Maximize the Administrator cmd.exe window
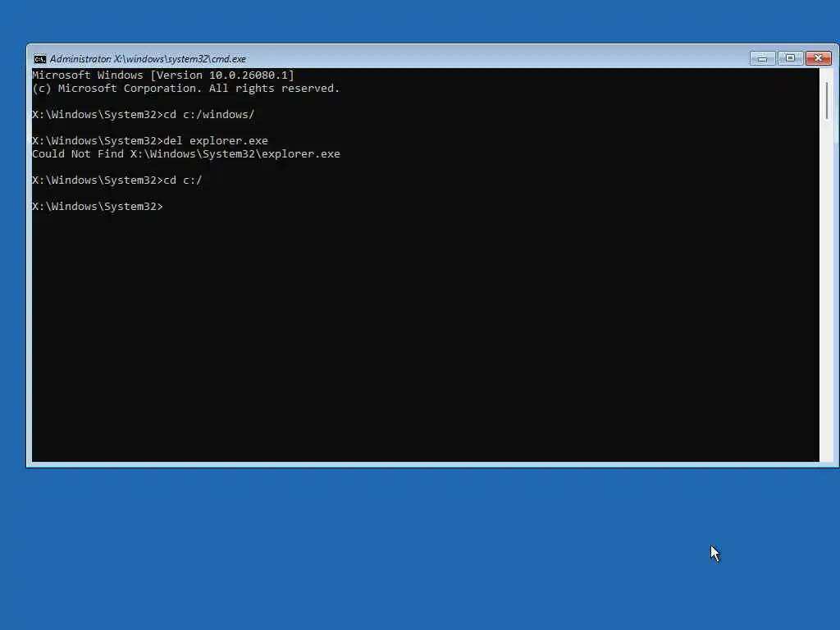This screenshot has height=630, width=840. coord(790,58)
